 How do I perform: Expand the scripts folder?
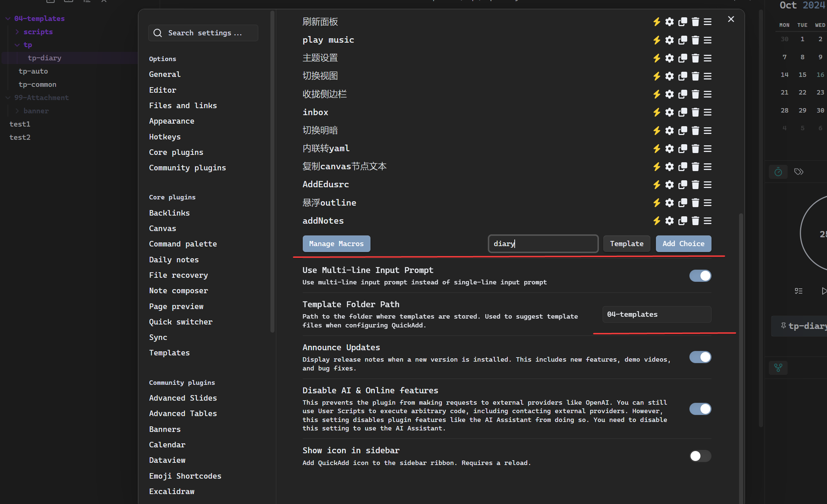point(17,32)
